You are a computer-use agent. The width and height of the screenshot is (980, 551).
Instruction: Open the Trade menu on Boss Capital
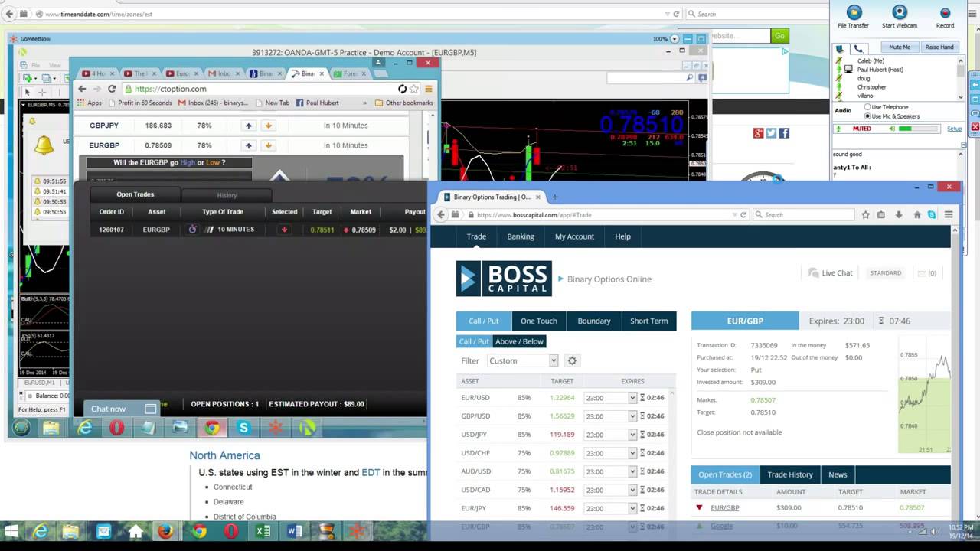(476, 236)
